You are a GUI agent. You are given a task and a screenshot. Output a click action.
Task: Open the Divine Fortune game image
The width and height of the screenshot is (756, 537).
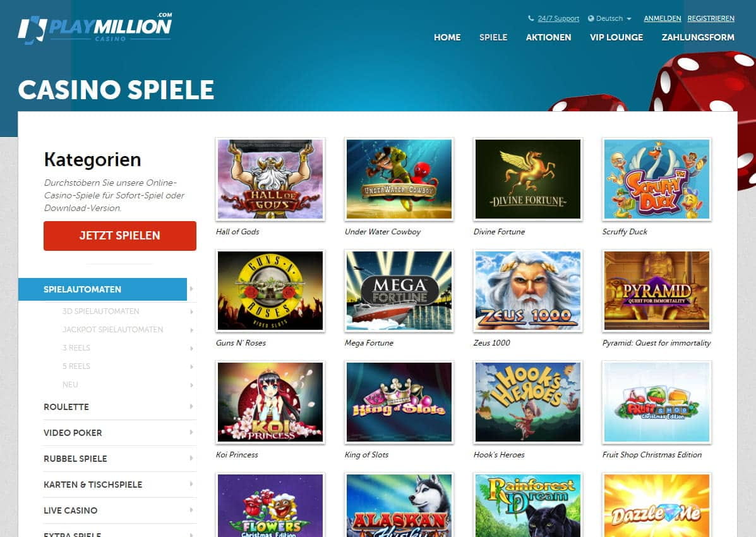(528, 179)
